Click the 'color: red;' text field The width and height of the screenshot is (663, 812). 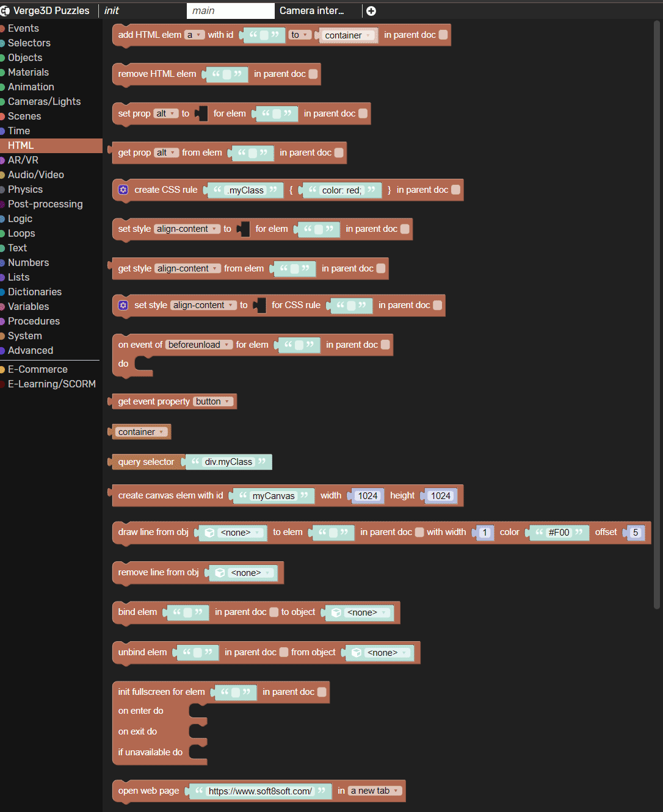click(342, 190)
